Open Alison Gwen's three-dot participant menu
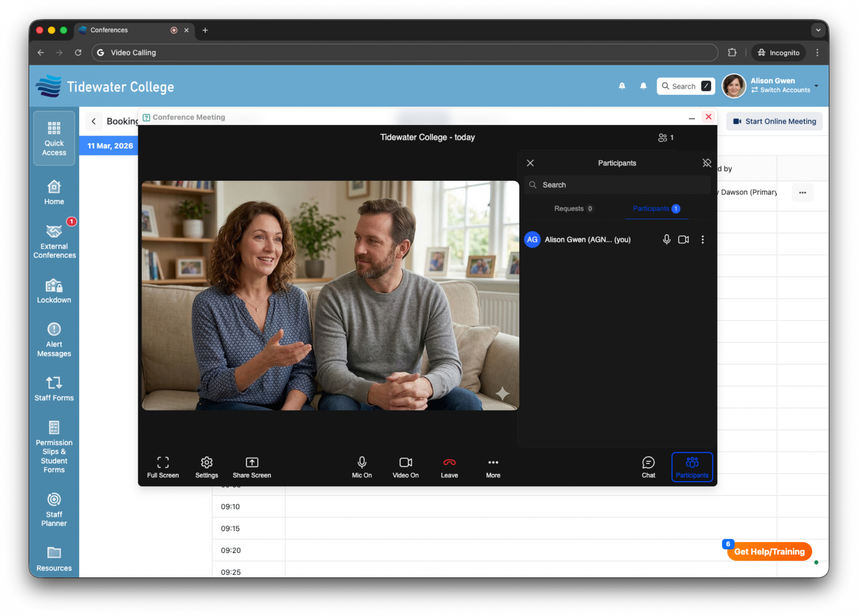858x616 pixels. 703,239
